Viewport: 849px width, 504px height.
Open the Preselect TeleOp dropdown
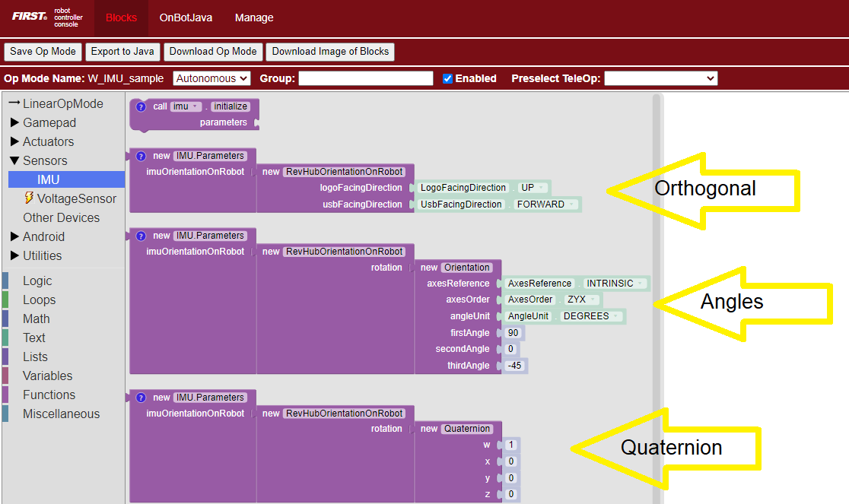(660, 78)
